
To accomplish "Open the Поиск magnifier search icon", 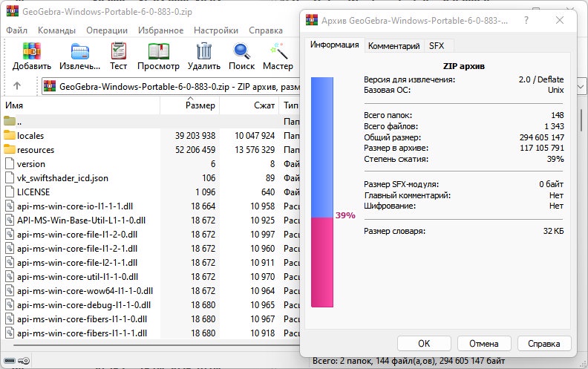I will pos(241,51).
